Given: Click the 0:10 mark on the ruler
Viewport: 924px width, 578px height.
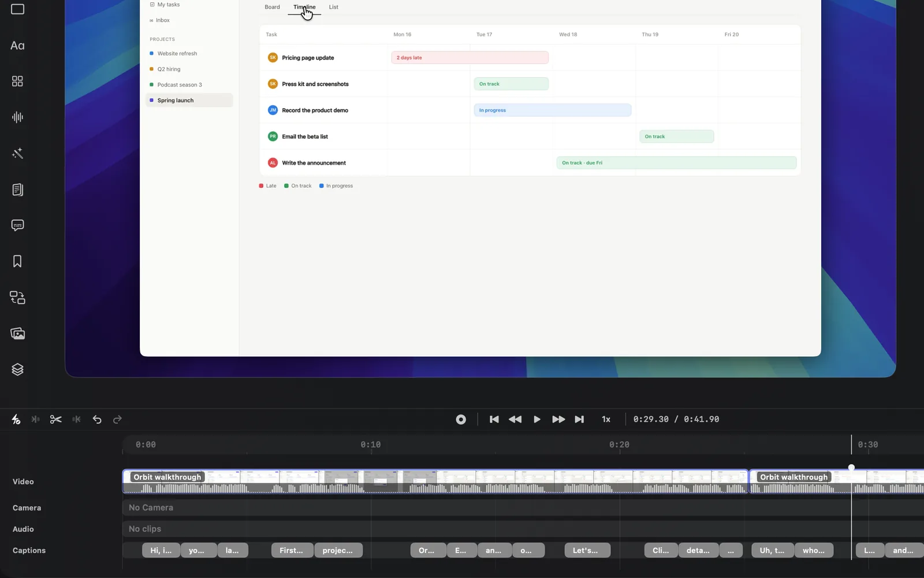Looking at the screenshot, I should [371, 444].
